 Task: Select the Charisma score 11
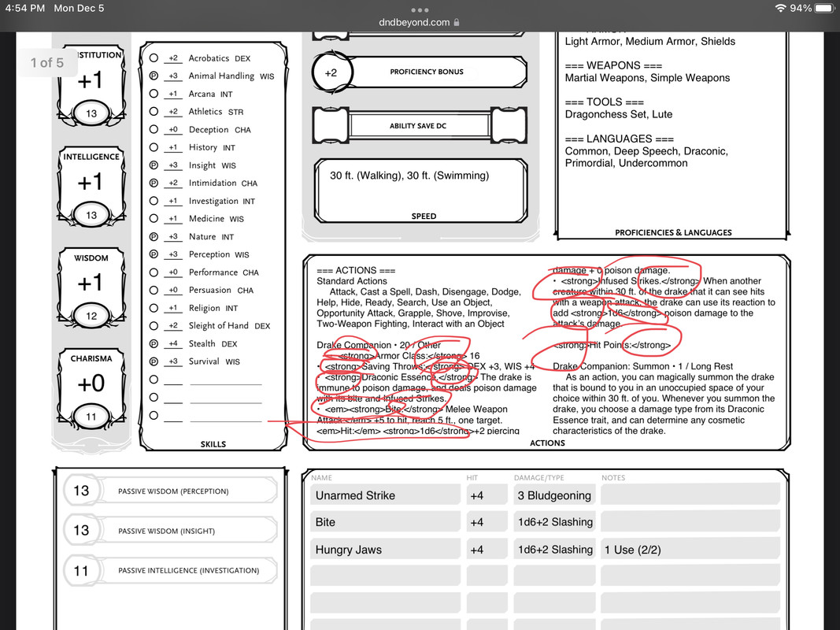(x=91, y=417)
